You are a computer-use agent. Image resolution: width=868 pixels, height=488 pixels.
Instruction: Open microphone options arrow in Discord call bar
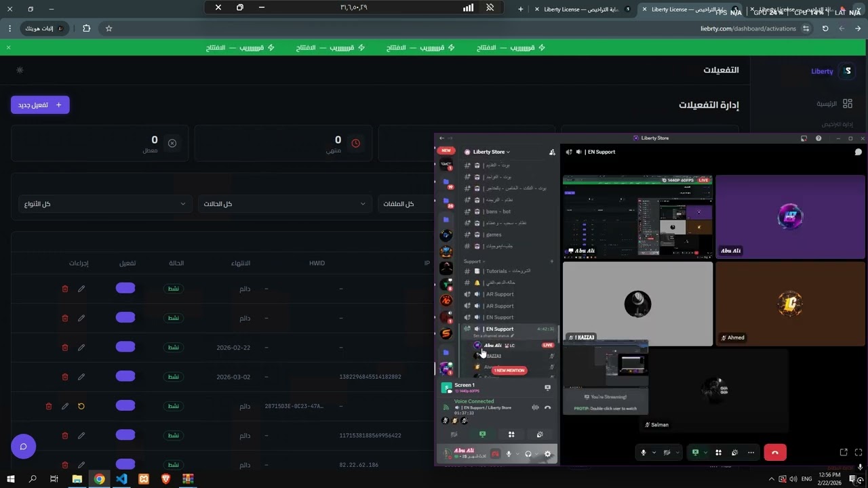[x=654, y=452]
